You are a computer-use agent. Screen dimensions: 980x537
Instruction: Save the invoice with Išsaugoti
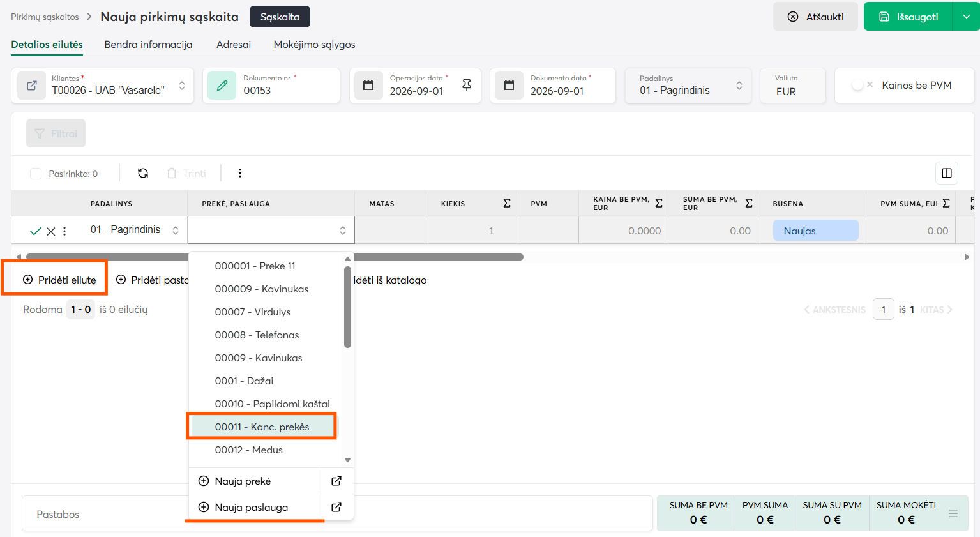pyautogui.click(x=908, y=17)
